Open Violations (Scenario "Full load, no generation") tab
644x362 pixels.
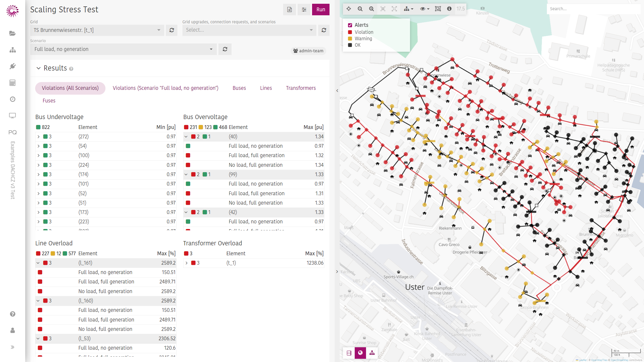click(x=166, y=88)
